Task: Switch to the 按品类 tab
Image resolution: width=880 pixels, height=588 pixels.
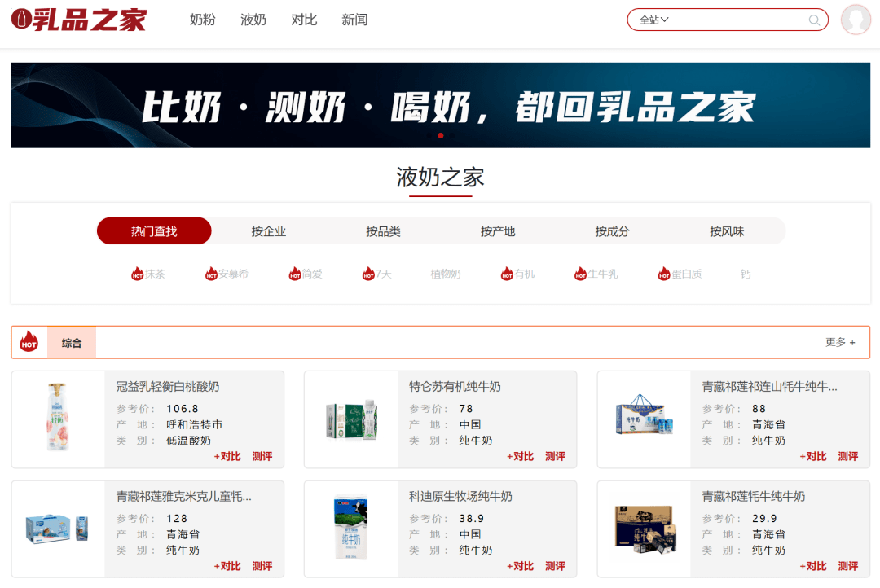Action: coord(383,231)
